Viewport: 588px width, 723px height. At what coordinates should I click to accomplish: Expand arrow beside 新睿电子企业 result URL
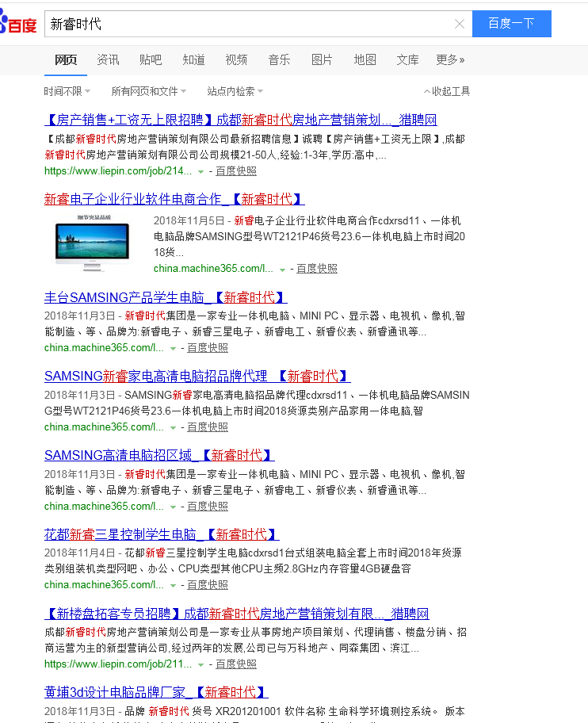(282, 270)
